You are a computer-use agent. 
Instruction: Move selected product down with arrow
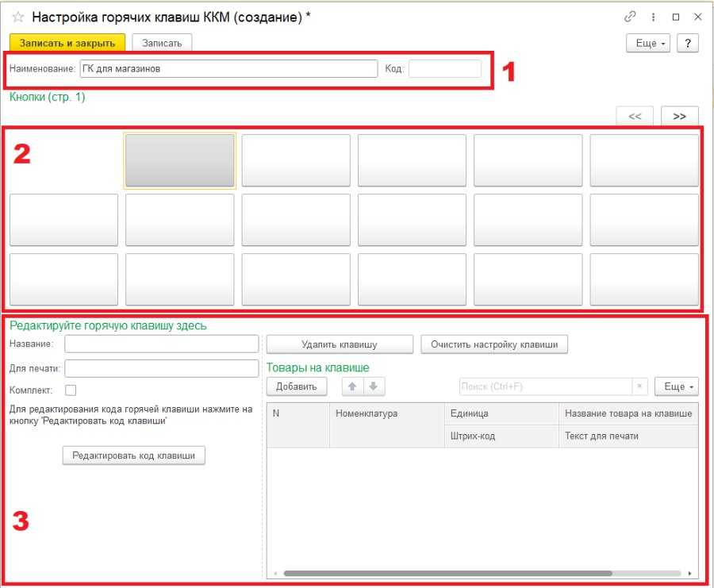pos(374,386)
